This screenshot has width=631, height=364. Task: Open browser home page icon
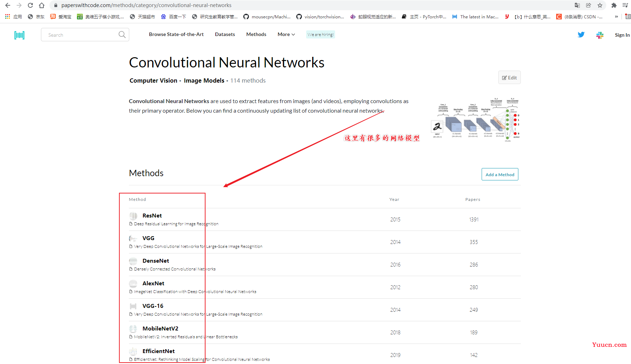pos(42,5)
